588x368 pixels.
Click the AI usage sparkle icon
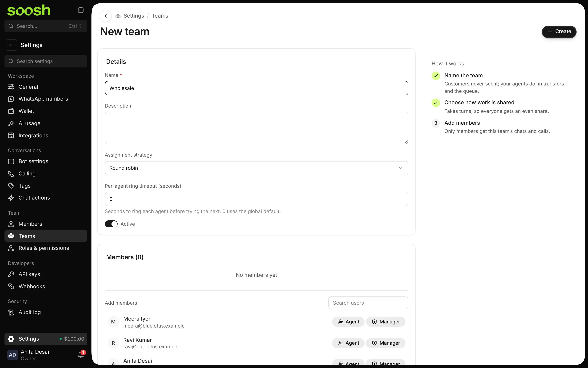(11, 123)
